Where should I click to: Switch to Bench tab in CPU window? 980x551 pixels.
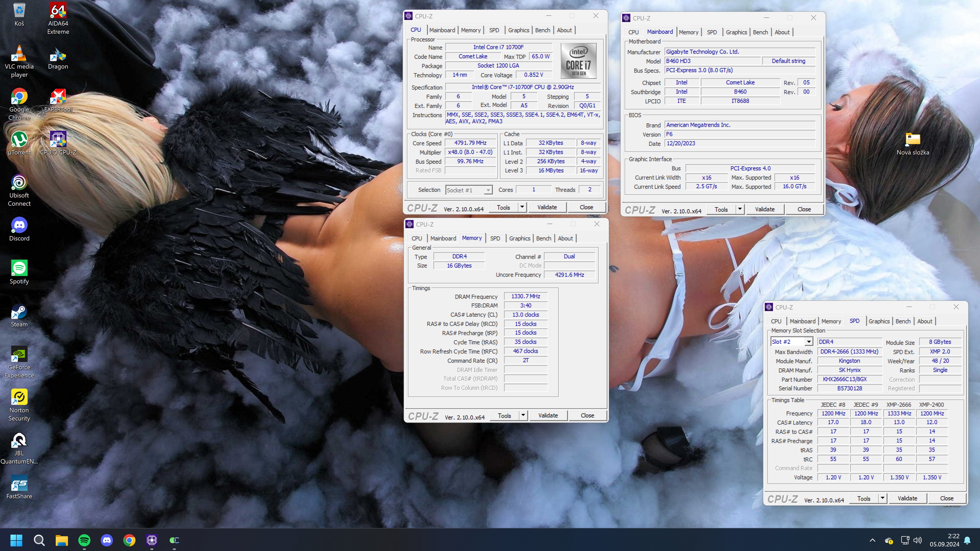542,30
